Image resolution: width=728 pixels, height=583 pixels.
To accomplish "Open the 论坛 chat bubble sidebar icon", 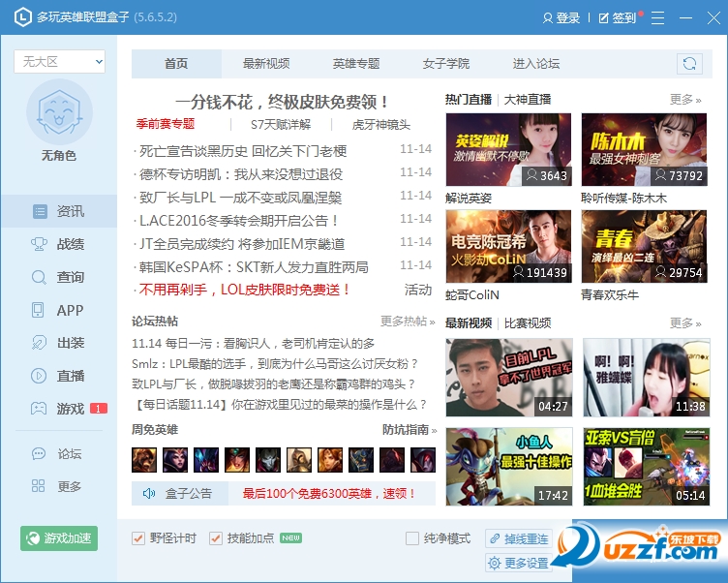I will [39, 453].
